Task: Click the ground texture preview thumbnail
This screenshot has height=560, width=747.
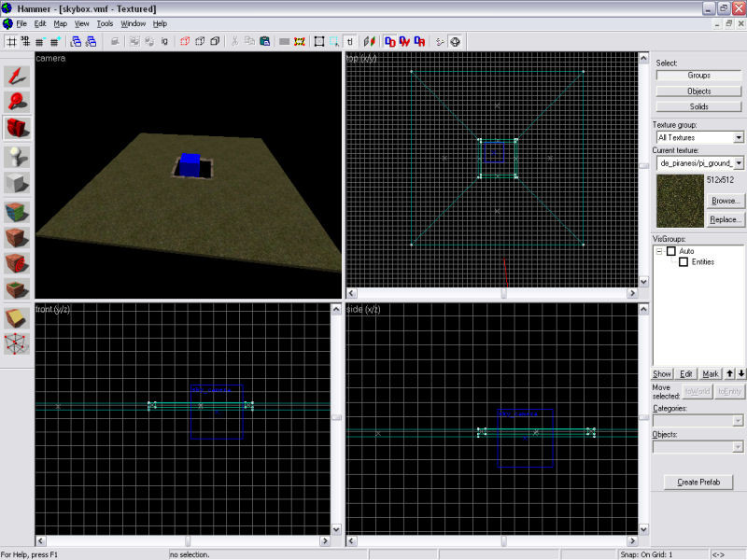Action: click(679, 199)
